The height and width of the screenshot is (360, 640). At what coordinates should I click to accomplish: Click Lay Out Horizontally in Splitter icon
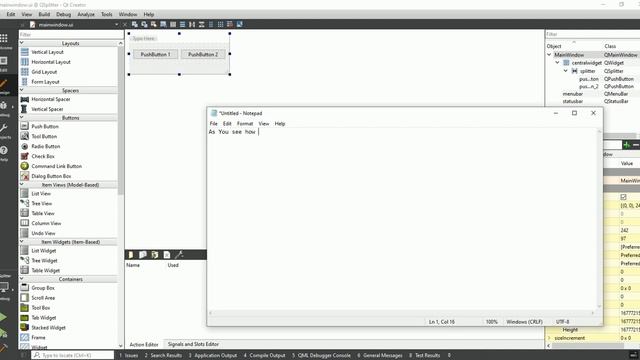click(x=192, y=24)
